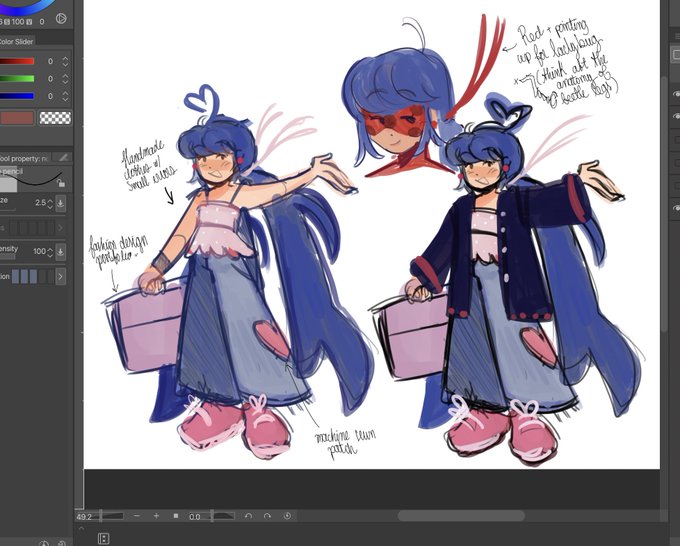Expand the greyed-out indicator row chevron
The height and width of the screenshot is (546, 680).
[x=60, y=227]
